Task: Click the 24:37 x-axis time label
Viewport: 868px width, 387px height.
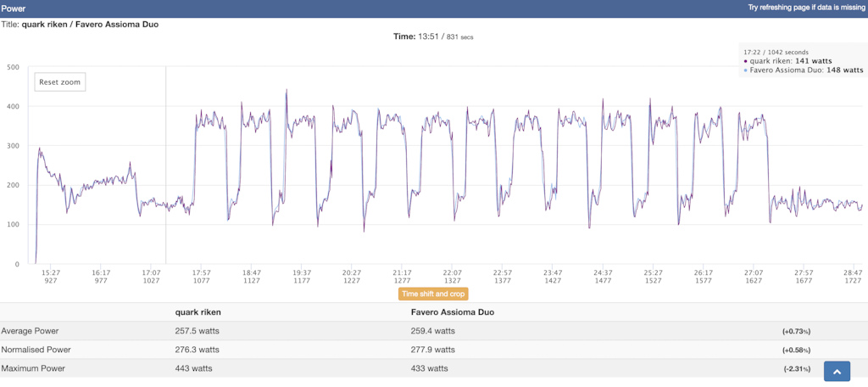Action: (x=603, y=272)
